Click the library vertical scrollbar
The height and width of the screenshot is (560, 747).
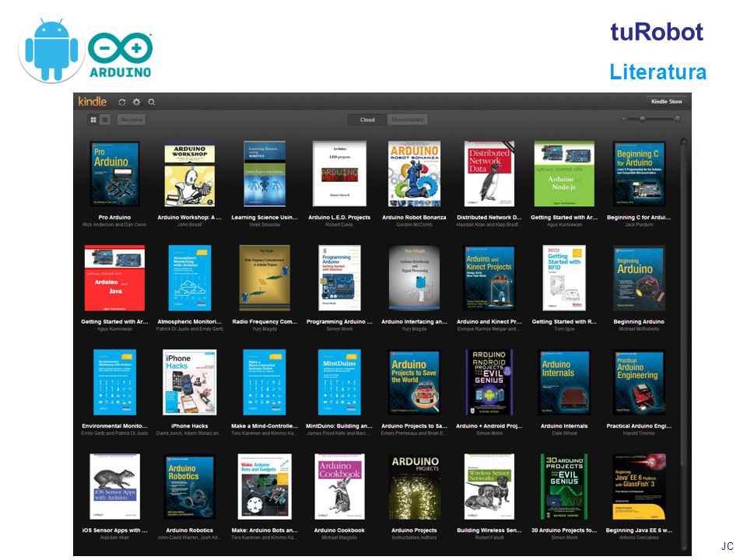point(684,343)
